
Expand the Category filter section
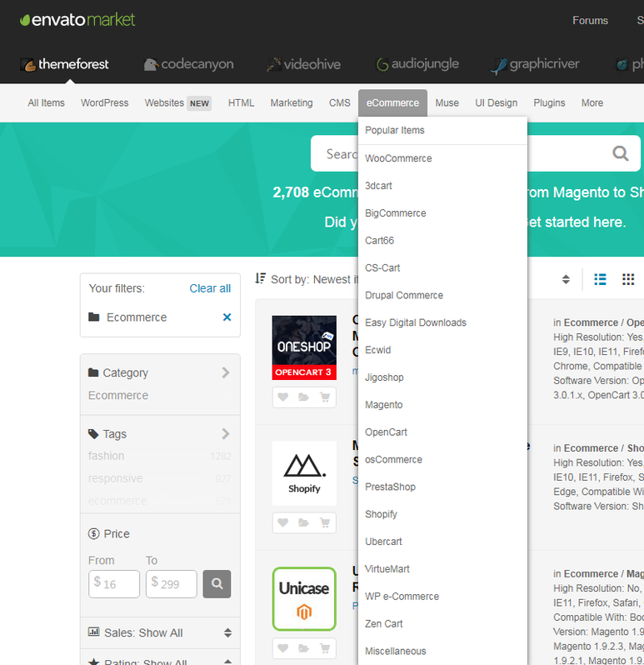click(x=225, y=373)
